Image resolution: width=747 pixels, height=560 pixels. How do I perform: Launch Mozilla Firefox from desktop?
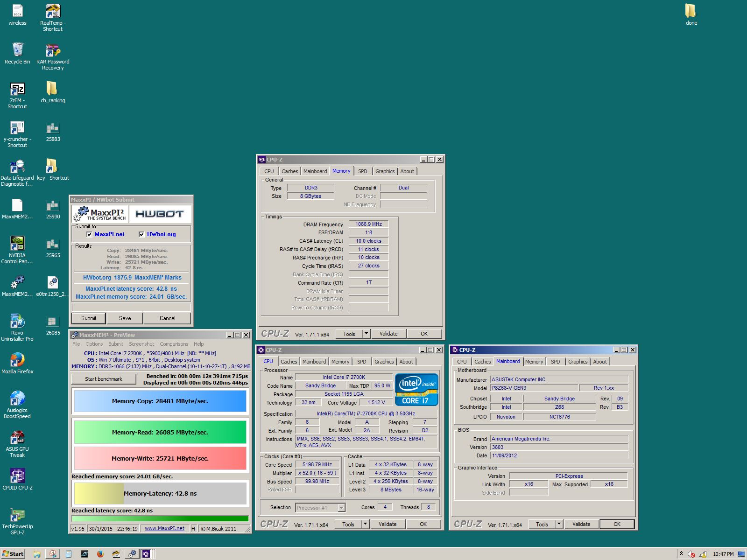(x=17, y=363)
